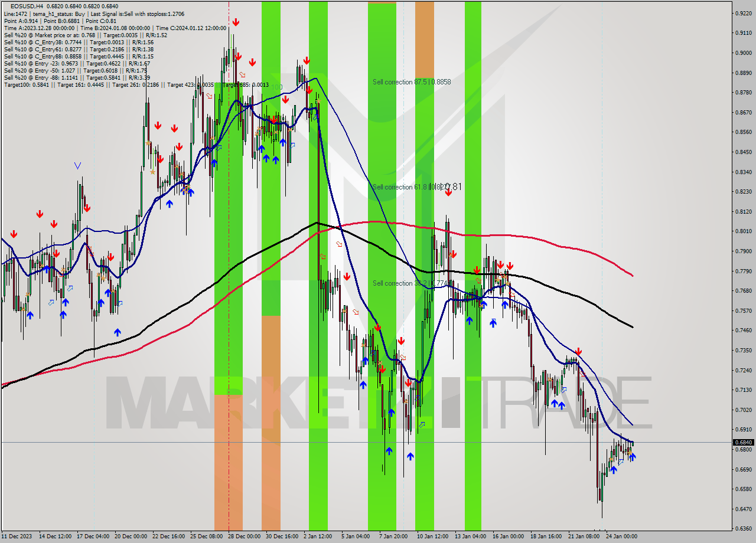Click the '7 Jan 20:00' date axis label
This screenshot has width=756, height=543.
393,537
